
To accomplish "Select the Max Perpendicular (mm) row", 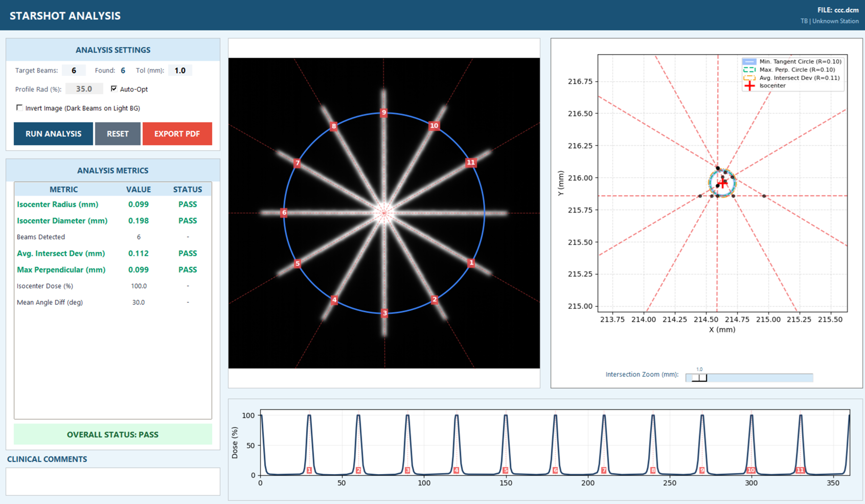I will pos(113,270).
